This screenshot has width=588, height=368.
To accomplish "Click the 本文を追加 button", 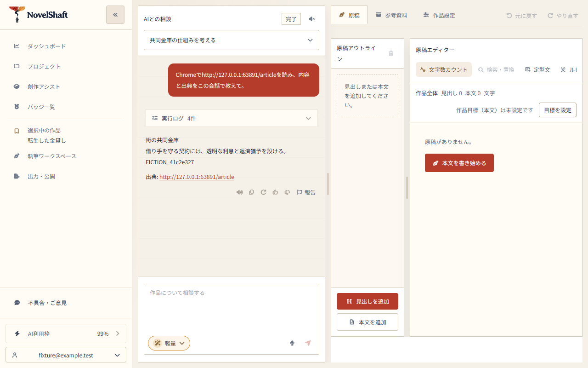I will (x=367, y=322).
